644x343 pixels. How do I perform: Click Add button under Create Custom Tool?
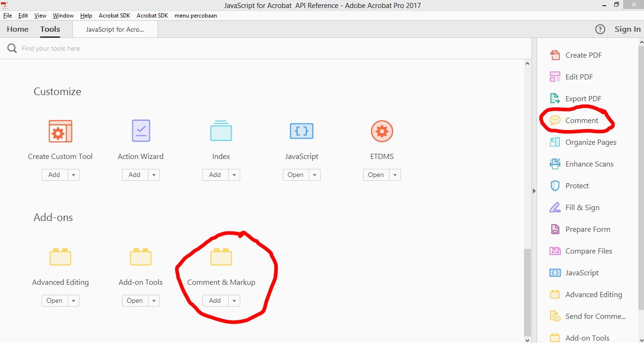coord(54,175)
